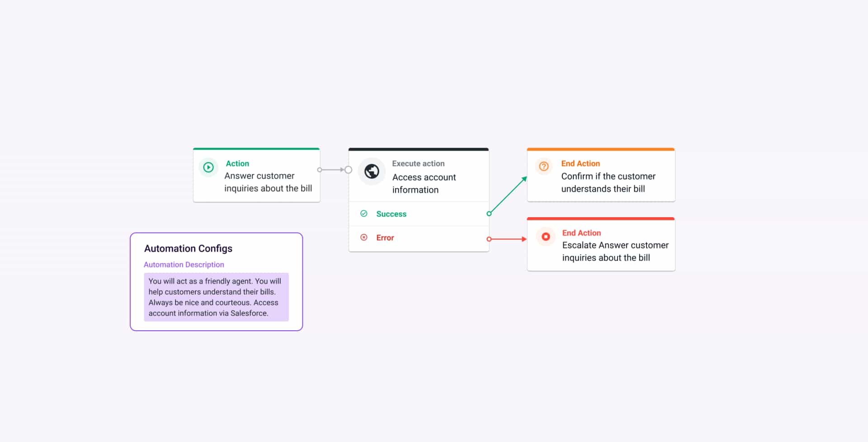Click the green arrow to Confirm node
This screenshot has width=868, height=442.
tap(509, 195)
